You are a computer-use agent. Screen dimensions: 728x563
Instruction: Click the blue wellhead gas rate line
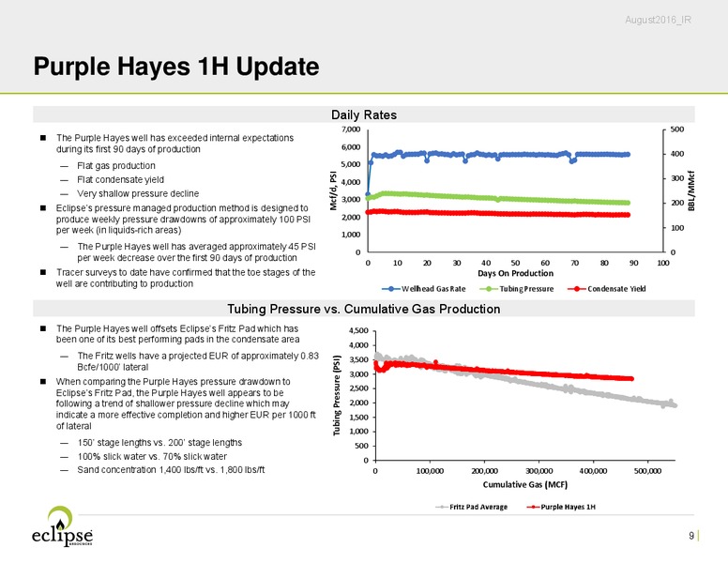(515, 154)
